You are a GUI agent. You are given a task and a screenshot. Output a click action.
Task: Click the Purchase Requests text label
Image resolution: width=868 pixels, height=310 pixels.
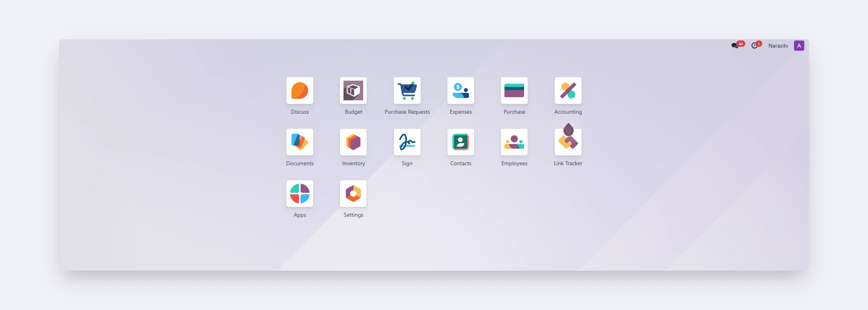coord(407,112)
